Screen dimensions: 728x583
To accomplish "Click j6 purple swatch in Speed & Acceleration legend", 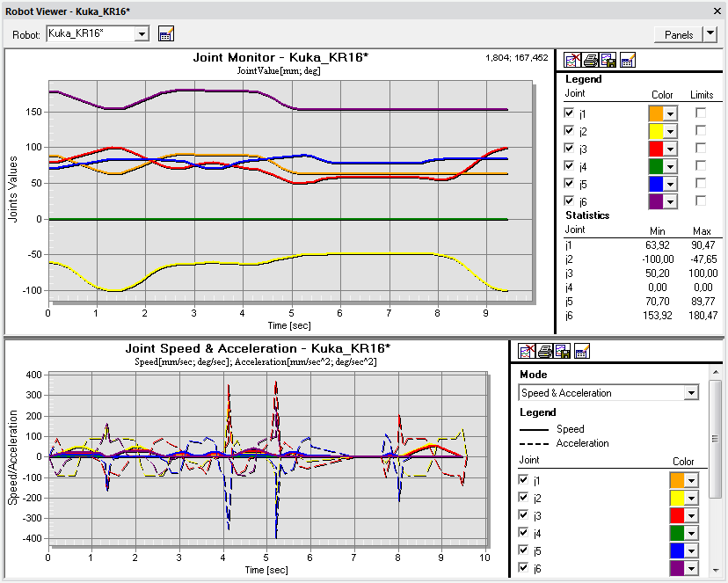I will (x=677, y=569).
